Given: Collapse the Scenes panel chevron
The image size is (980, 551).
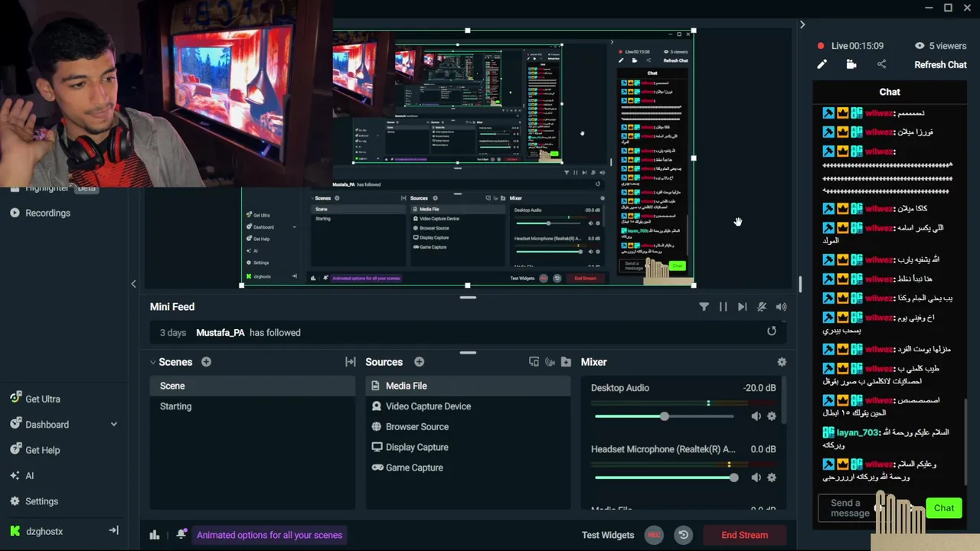Looking at the screenshot, I should 152,362.
